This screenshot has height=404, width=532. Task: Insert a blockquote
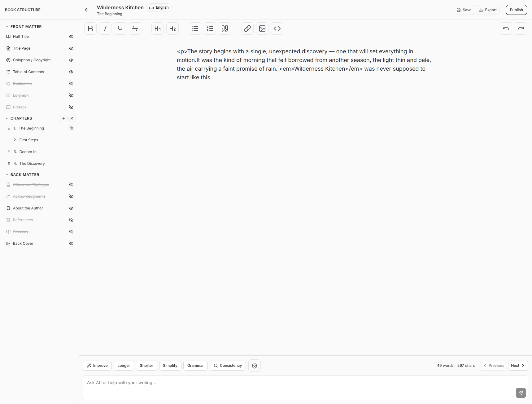pos(225,29)
